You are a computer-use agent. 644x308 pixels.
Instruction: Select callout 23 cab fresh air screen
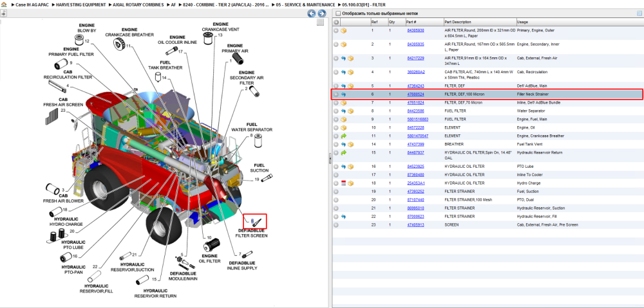coord(63,110)
